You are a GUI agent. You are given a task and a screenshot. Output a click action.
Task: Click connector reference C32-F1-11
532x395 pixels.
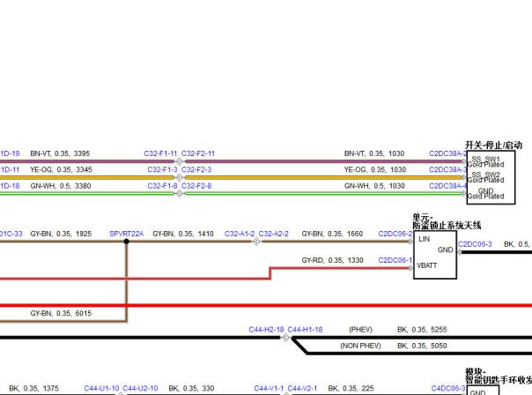pos(160,153)
